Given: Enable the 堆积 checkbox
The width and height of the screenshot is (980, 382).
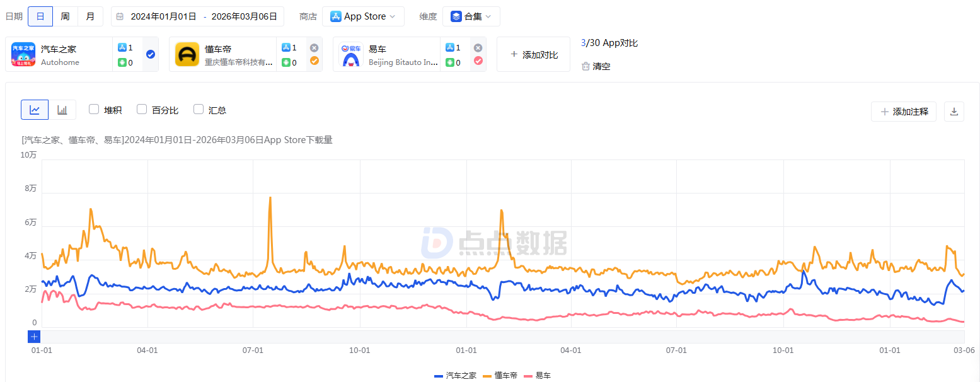Looking at the screenshot, I should click(x=94, y=109).
